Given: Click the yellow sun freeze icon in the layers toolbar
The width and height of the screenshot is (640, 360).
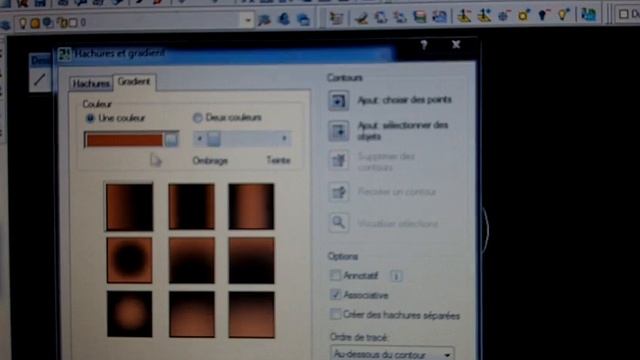Looking at the screenshot, I should tap(524, 16).
